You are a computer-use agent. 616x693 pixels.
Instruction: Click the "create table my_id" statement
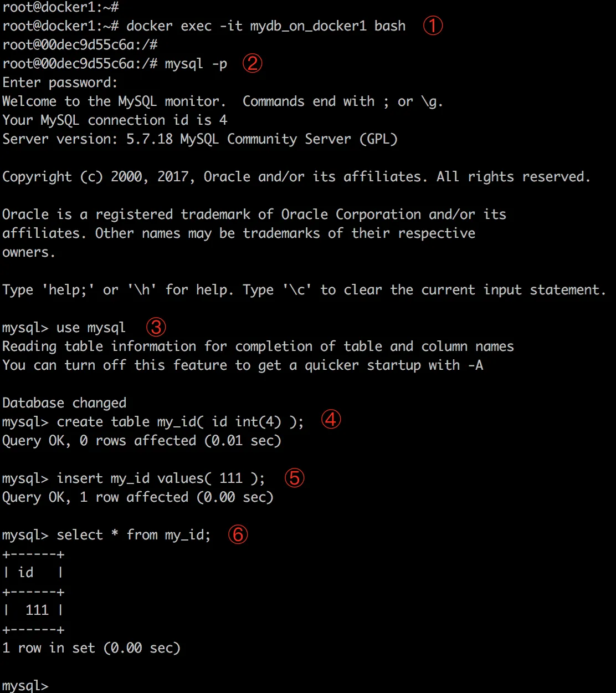tap(180, 422)
